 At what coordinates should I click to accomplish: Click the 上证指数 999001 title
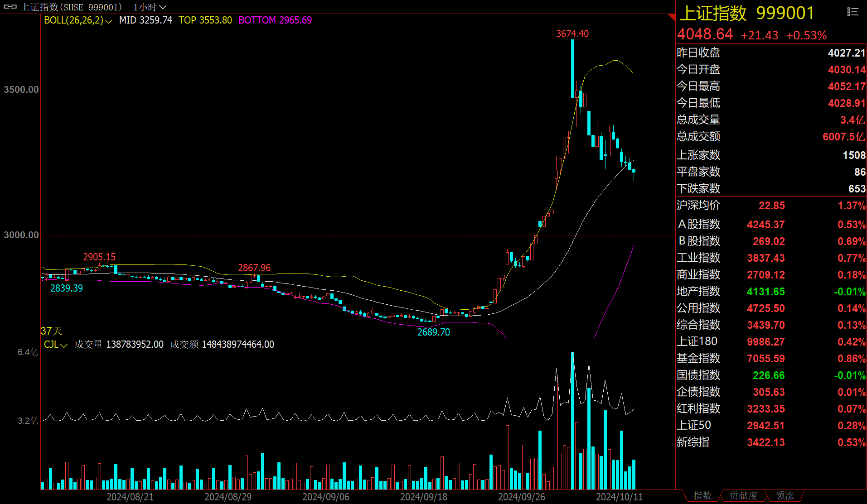[746, 13]
